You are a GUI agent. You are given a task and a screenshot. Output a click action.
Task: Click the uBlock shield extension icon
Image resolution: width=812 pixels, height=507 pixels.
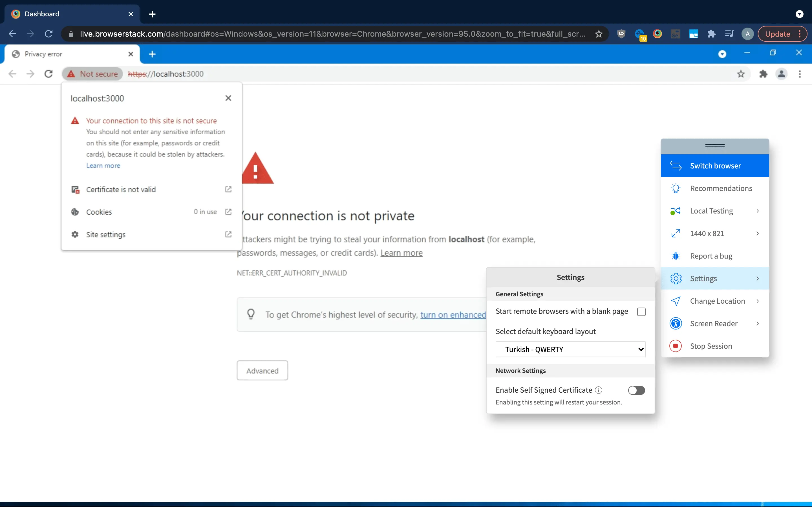tap(621, 34)
